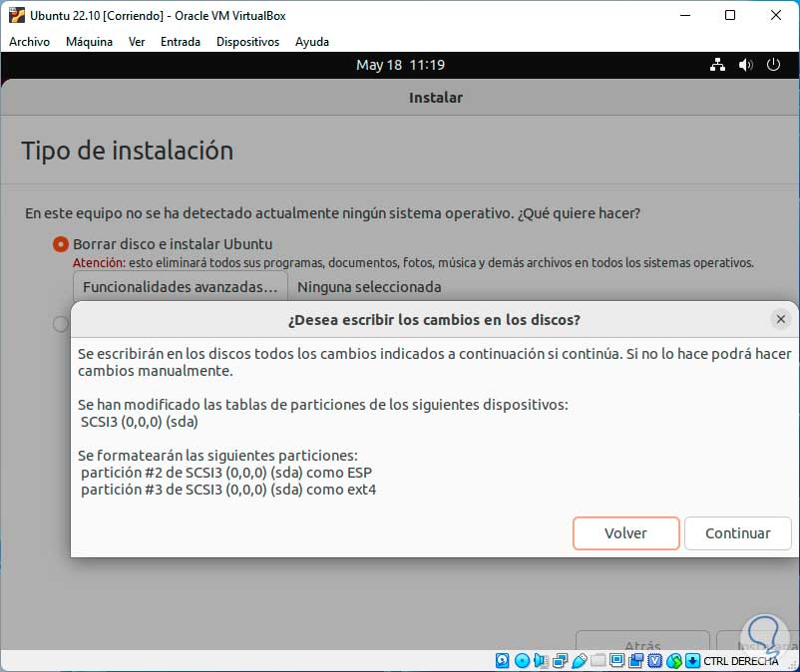The image size is (800, 672).
Task: Open the Máquina menu
Action: pyautogui.click(x=90, y=42)
